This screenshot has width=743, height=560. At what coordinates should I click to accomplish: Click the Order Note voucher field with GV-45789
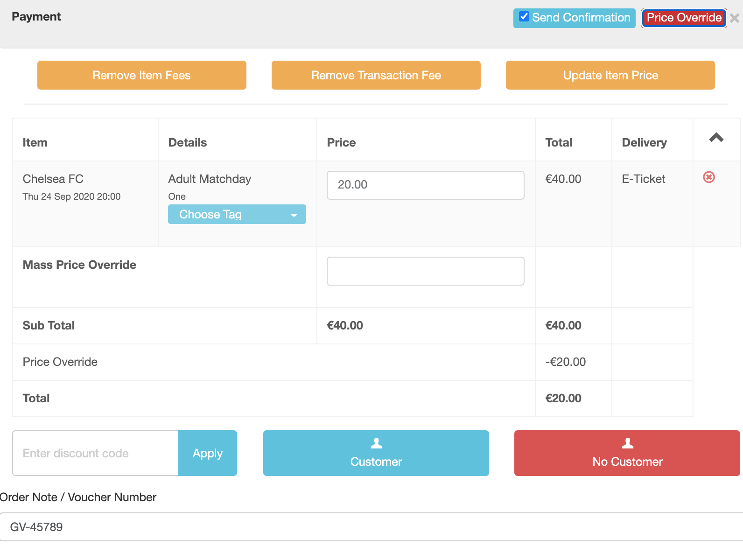tap(371, 527)
